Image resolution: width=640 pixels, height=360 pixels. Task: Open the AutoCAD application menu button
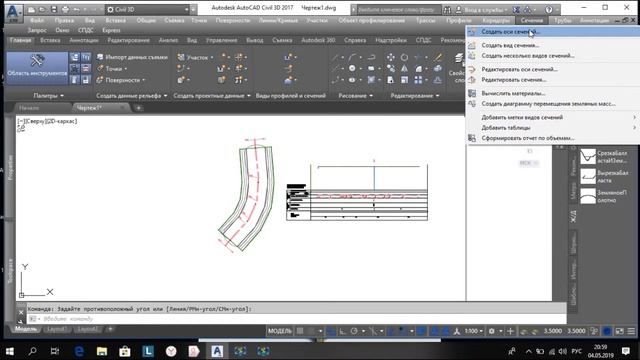click(x=13, y=12)
